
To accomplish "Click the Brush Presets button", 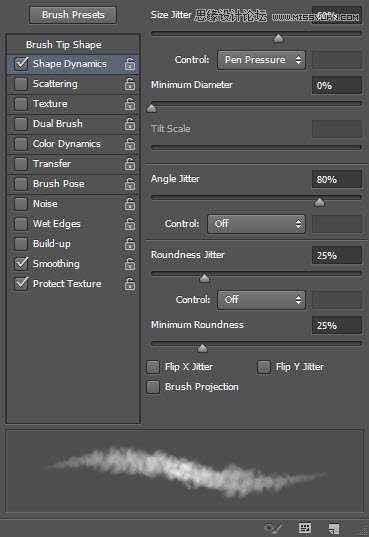I will pyautogui.click(x=73, y=15).
